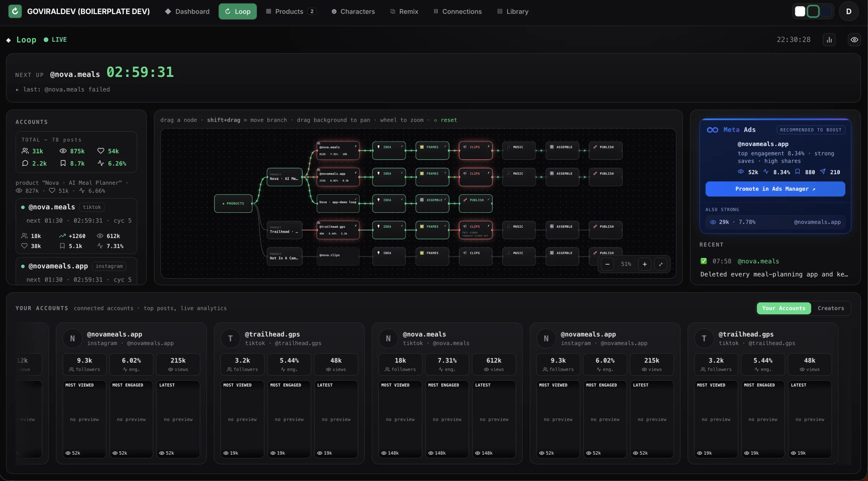Open the Characters tab
The image size is (868, 481).
click(353, 12)
